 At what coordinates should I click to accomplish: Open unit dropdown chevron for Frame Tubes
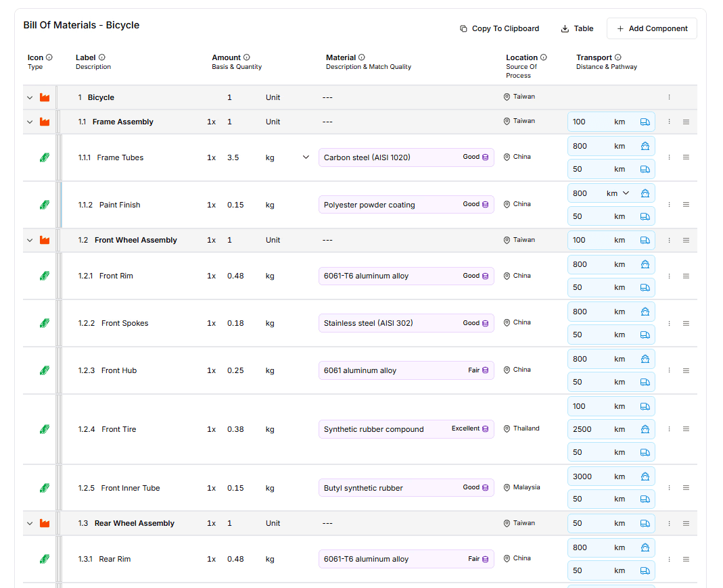pos(306,157)
